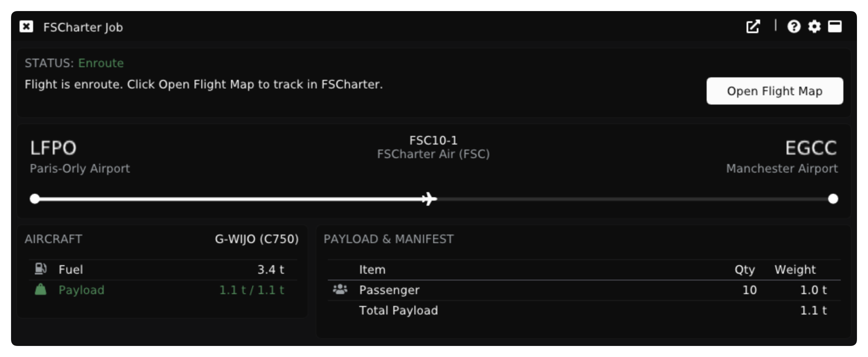Click the fuel pump icon beside Fuel
The width and height of the screenshot is (868, 357).
(40, 268)
